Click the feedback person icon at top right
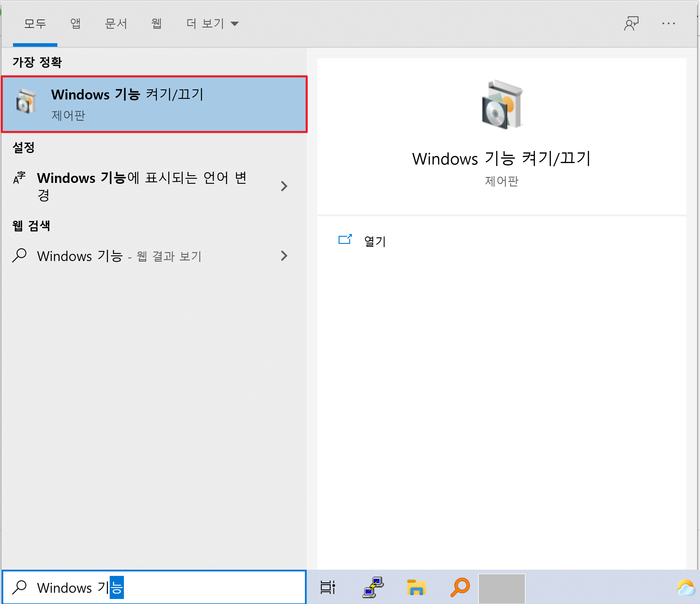 (x=631, y=23)
